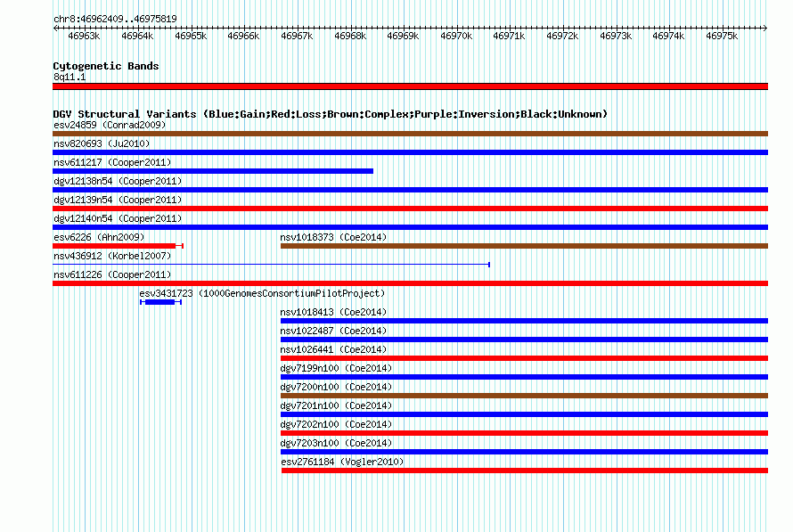Select the red dgv7202n100 loss bar
Screen dimensions: 793x532
pyautogui.click(x=525, y=433)
